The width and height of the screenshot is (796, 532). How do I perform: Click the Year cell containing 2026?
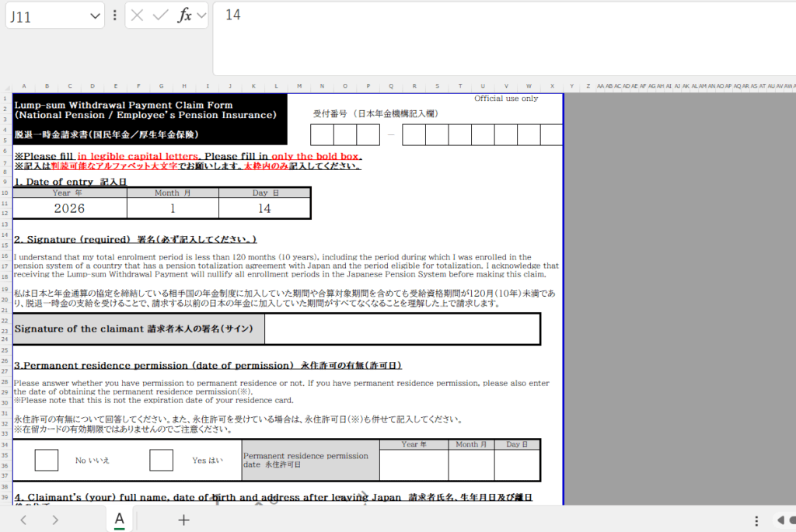tap(69, 208)
